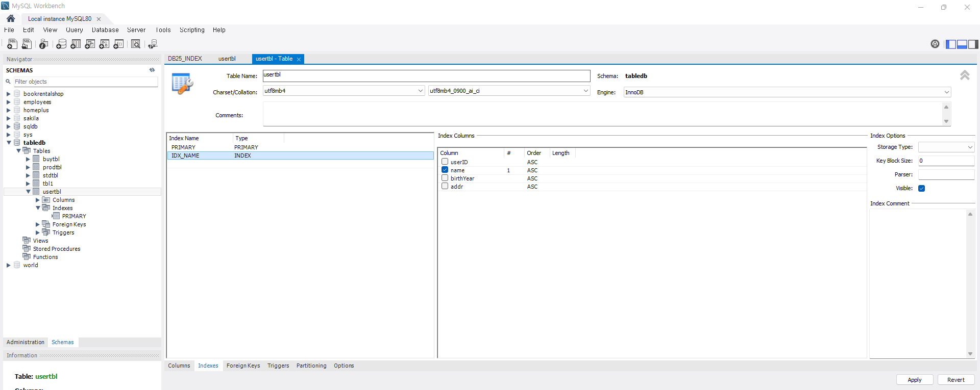Viewport: 980px width, 390px height.
Task: Create a new SQL tab icon
Action: click(12, 44)
